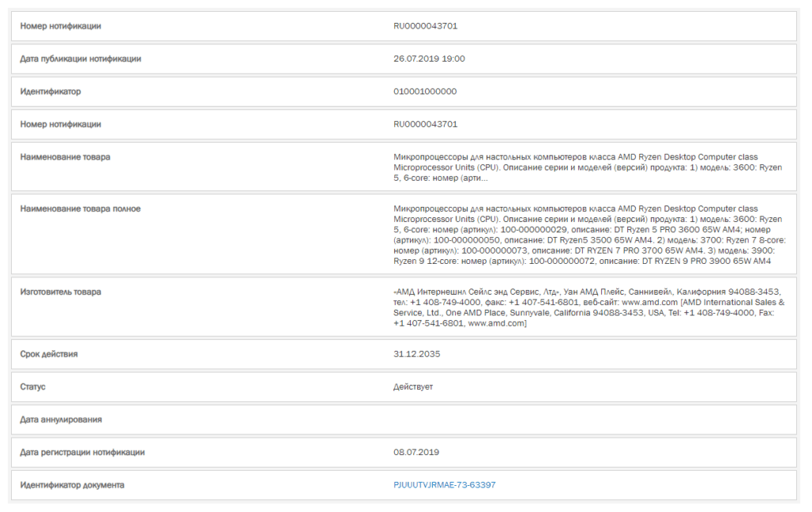The width and height of the screenshot is (812, 512).
Task: Click the full product description listing Ryzen models
Action: click(x=587, y=235)
